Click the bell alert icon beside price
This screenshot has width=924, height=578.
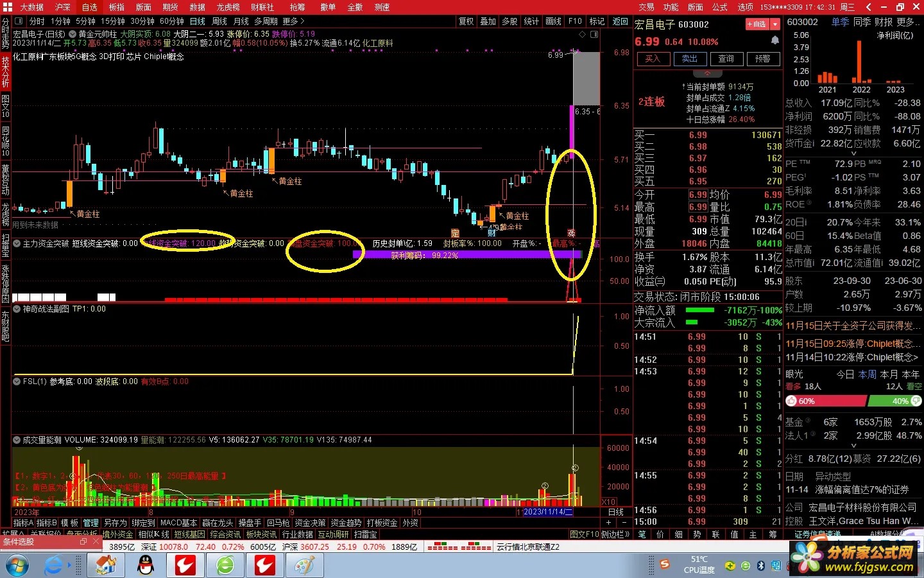774,40
